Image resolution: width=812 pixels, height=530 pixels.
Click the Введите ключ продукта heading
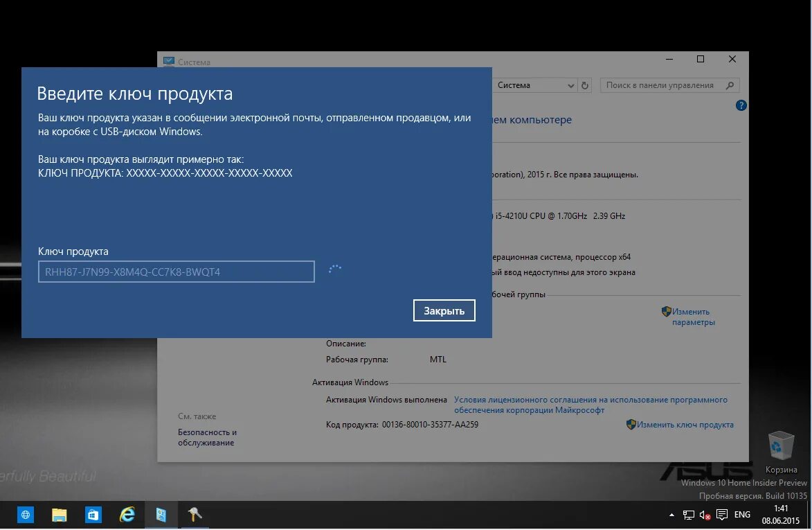135,94
